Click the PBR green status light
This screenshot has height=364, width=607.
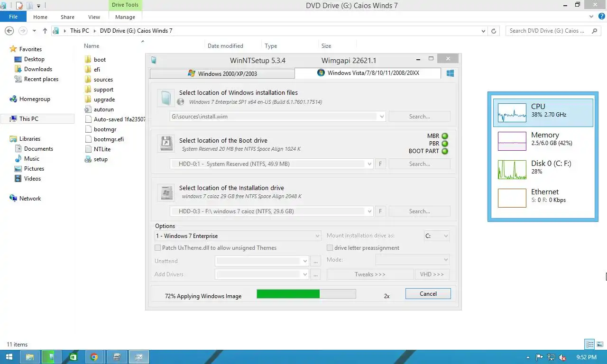[445, 144]
